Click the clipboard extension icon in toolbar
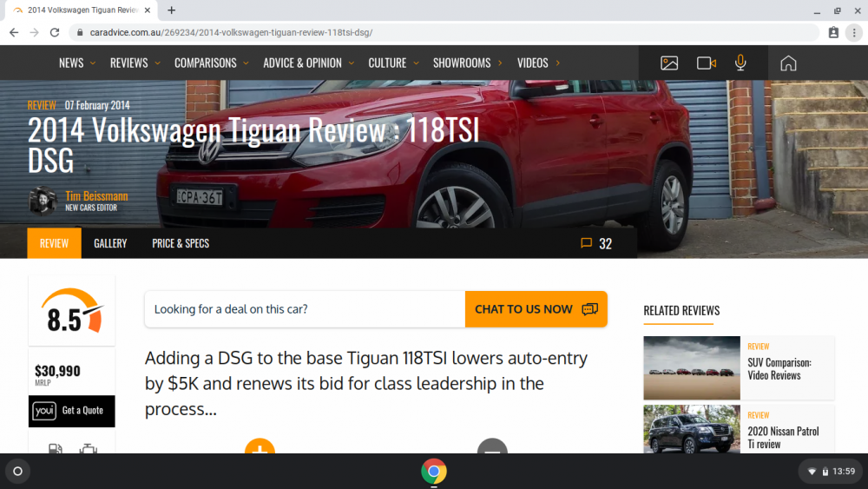 click(x=833, y=33)
